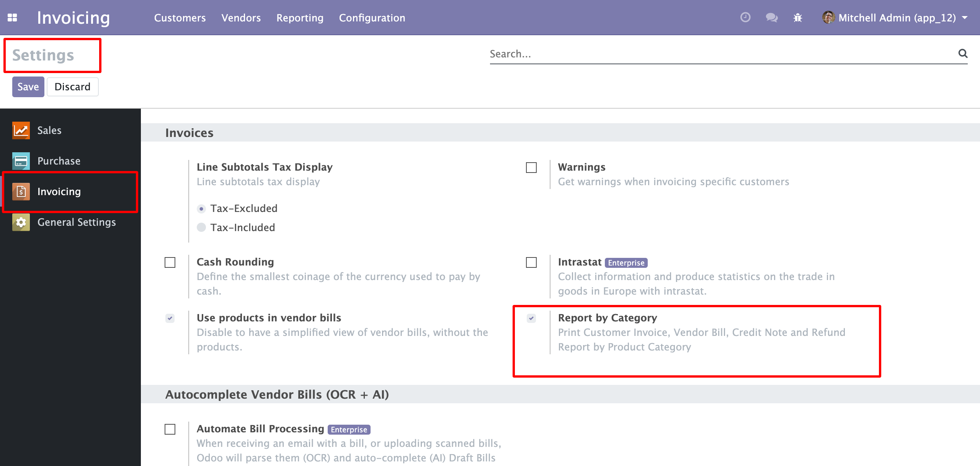The image size is (980, 466).
Task: Enable the Cash Rounding checkbox
Action: click(x=170, y=262)
